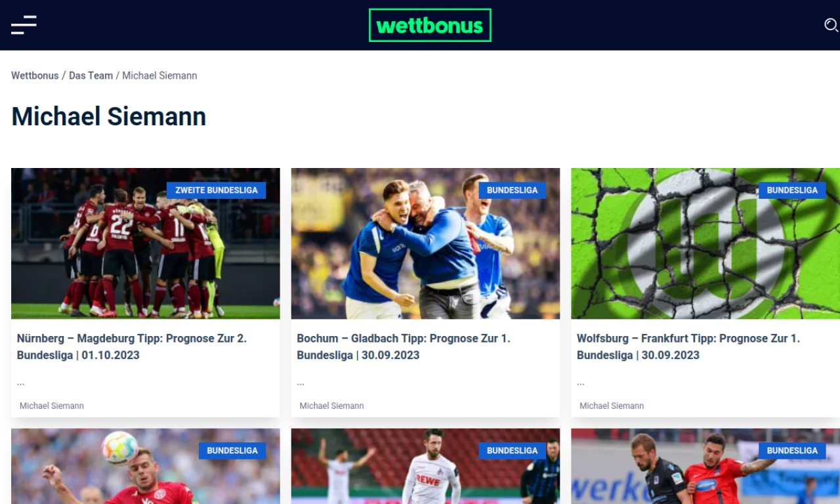Click Bundesliga badge on REWE jersey image
The height and width of the screenshot is (504, 840).
(x=512, y=451)
